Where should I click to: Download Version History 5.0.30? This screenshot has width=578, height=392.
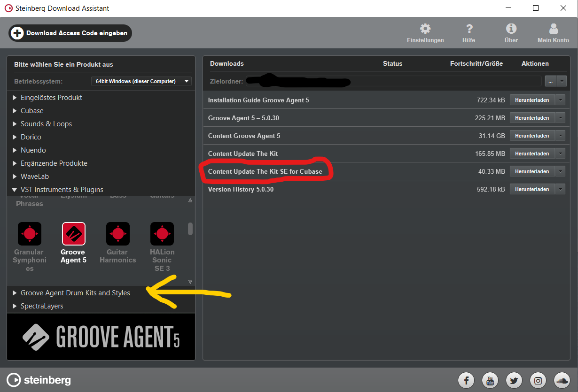[x=532, y=189]
